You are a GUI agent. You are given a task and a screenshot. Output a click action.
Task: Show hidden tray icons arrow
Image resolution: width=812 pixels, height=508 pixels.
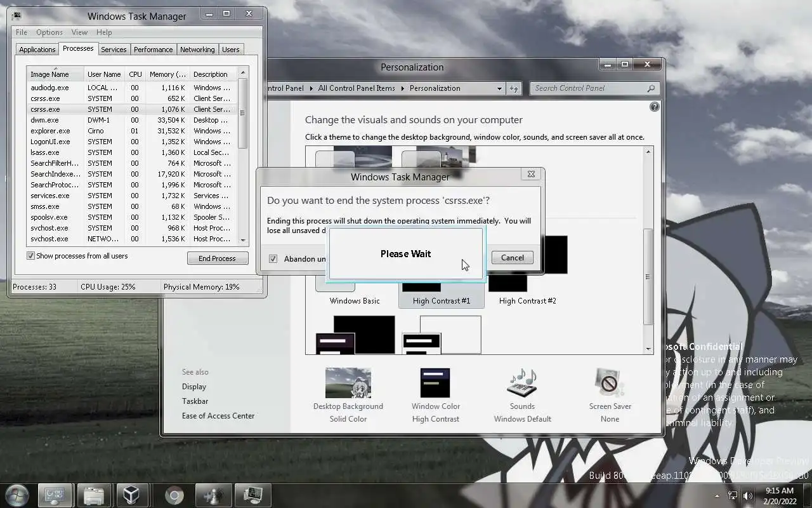click(717, 495)
